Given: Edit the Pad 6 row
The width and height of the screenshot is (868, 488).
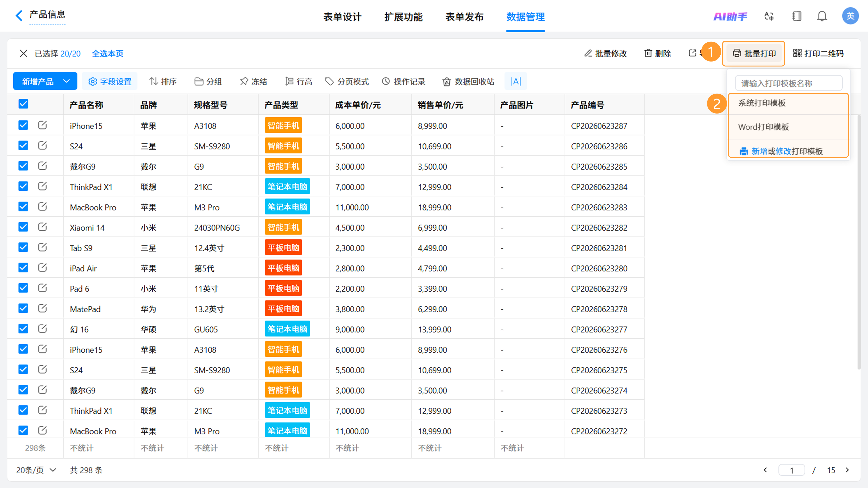Looking at the screenshot, I should tap(42, 288).
